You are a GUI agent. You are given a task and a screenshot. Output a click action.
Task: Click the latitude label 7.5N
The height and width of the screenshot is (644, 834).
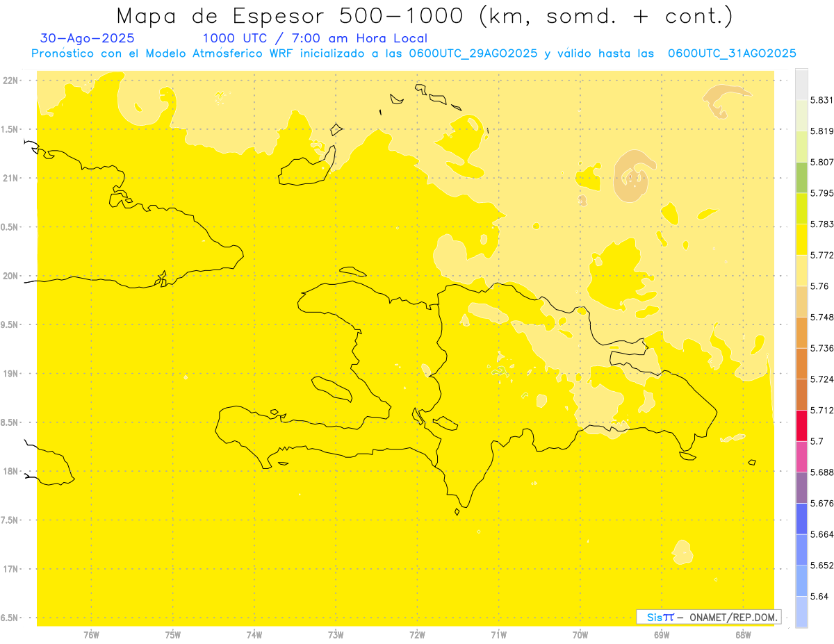(8, 520)
